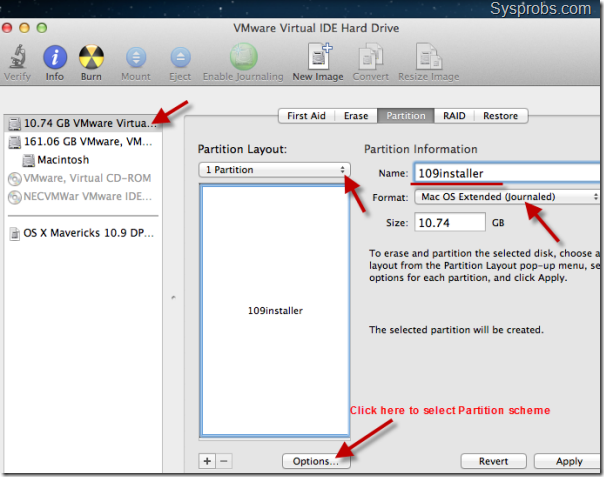Click the Resize Image toolbar icon
This screenshot has width=604, height=477.
(x=428, y=56)
